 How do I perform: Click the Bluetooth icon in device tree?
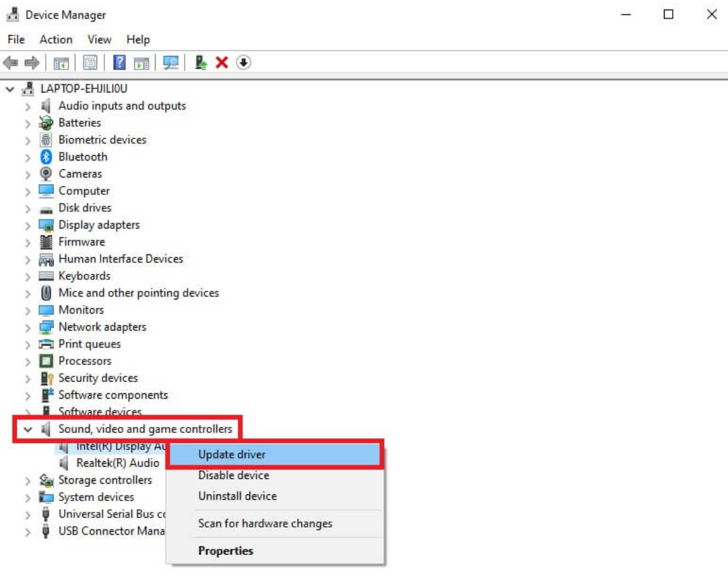pos(46,156)
